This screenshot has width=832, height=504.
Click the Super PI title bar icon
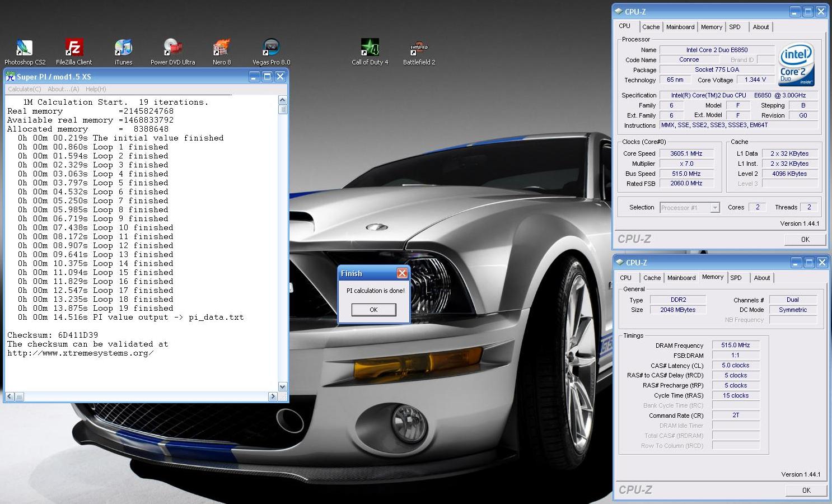(x=10, y=77)
